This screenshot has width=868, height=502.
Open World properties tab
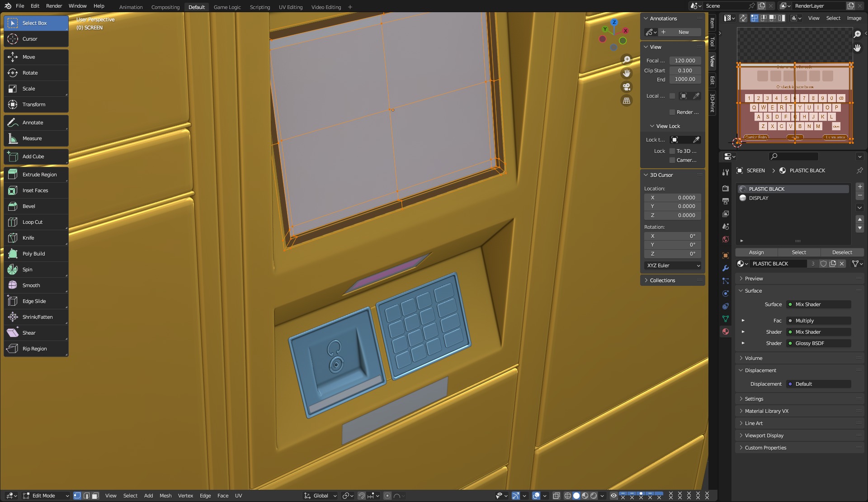[726, 239]
